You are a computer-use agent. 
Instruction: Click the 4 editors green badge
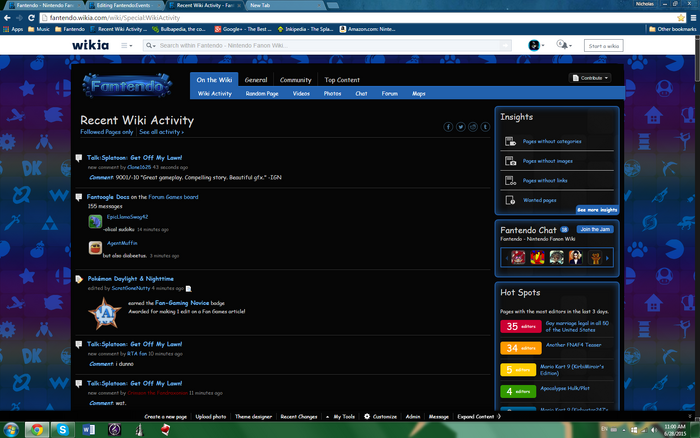(x=518, y=391)
